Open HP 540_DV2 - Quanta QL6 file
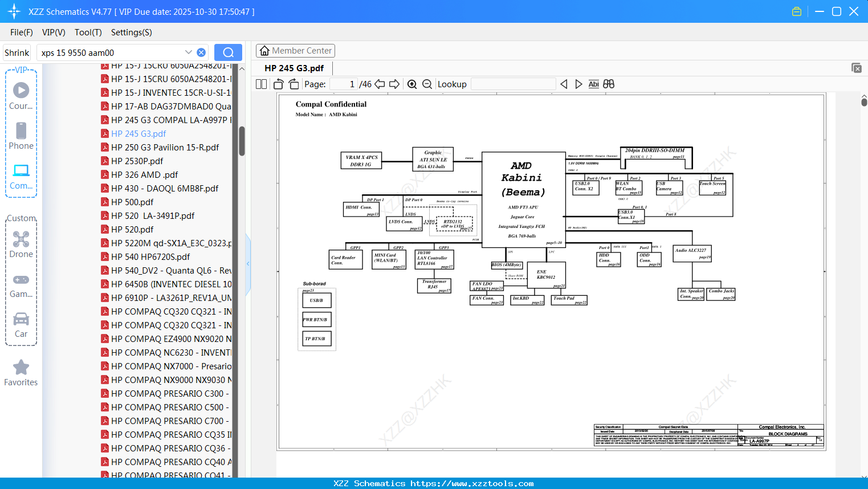Viewport: 868px width, 489px height. click(166, 270)
